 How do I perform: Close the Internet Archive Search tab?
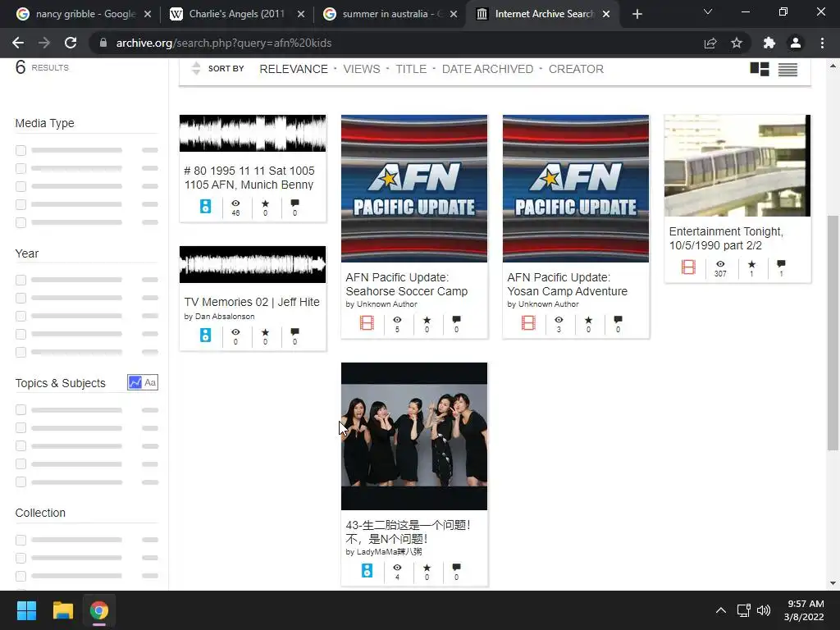tap(606, 14)
